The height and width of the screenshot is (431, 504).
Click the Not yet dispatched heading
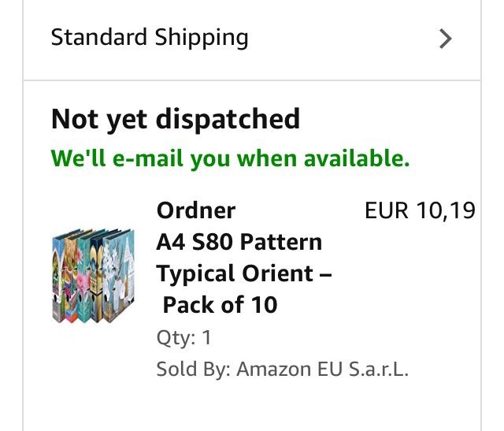(176, 119)
